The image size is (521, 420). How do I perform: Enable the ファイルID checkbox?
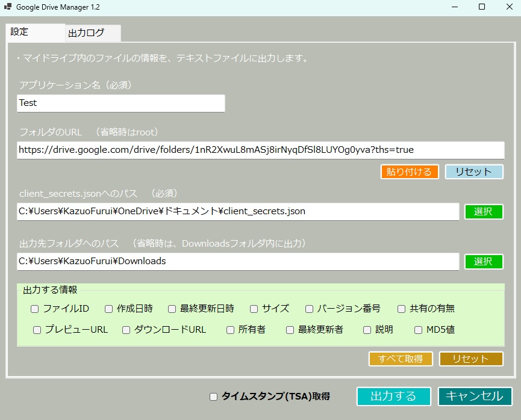tap(34, 309)
